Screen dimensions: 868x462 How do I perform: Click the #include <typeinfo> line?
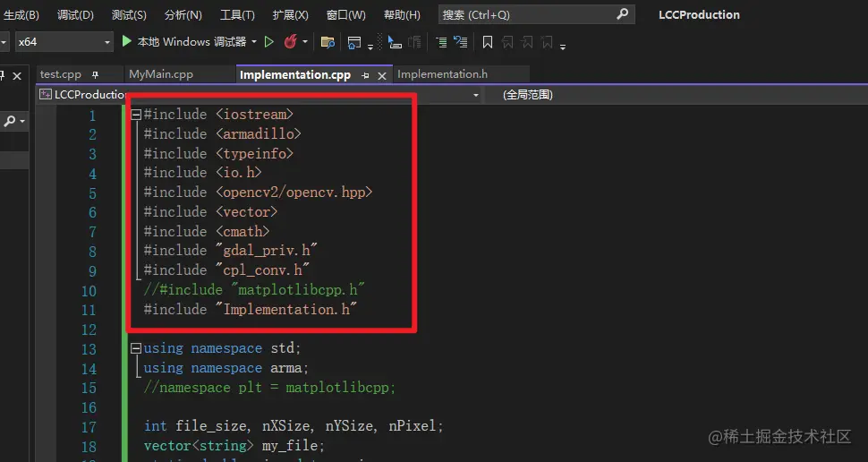(218, 153)
